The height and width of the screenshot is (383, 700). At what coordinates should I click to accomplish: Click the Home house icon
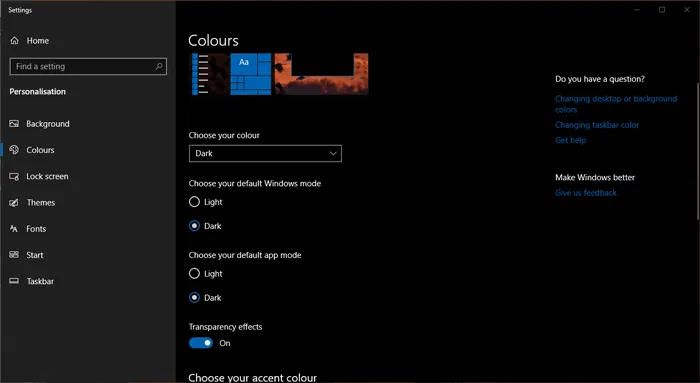click(x=15, y=41)
